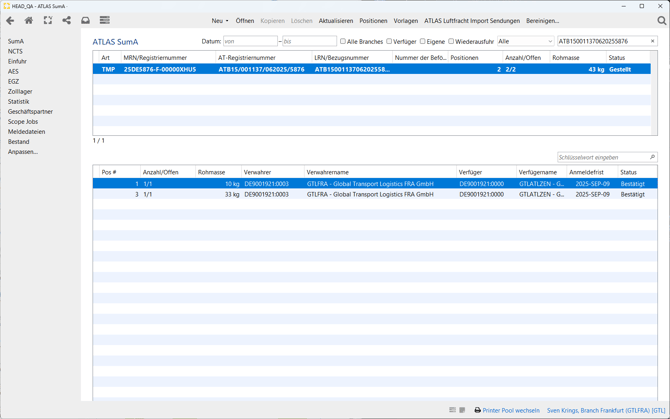The height and width of the screenshot is (419, 670).
Task: Select SumA in the sidebar
Action: click(x=16, y=41)
